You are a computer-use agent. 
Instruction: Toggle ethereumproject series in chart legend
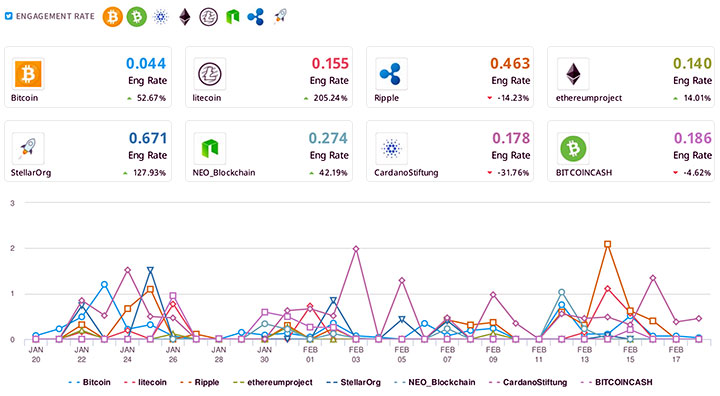273,382
